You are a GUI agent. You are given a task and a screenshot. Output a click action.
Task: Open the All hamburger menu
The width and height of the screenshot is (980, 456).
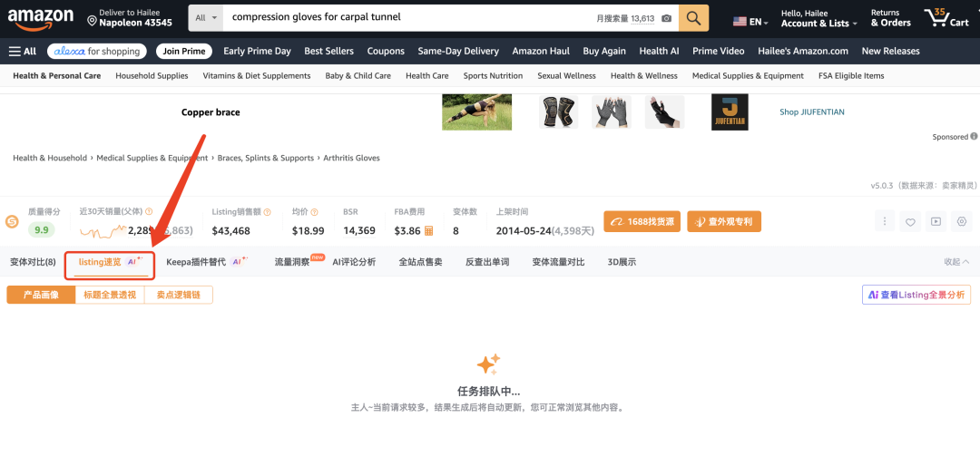point(23,52)
